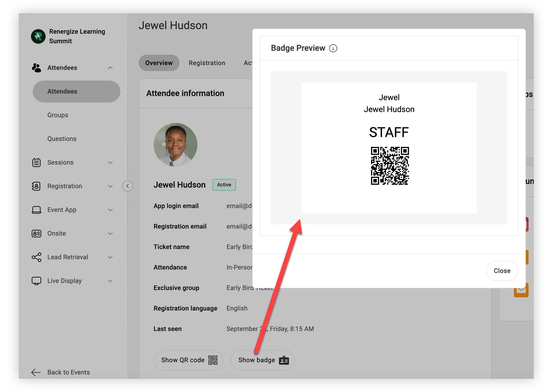Click the Attendance label

point(170,267)
